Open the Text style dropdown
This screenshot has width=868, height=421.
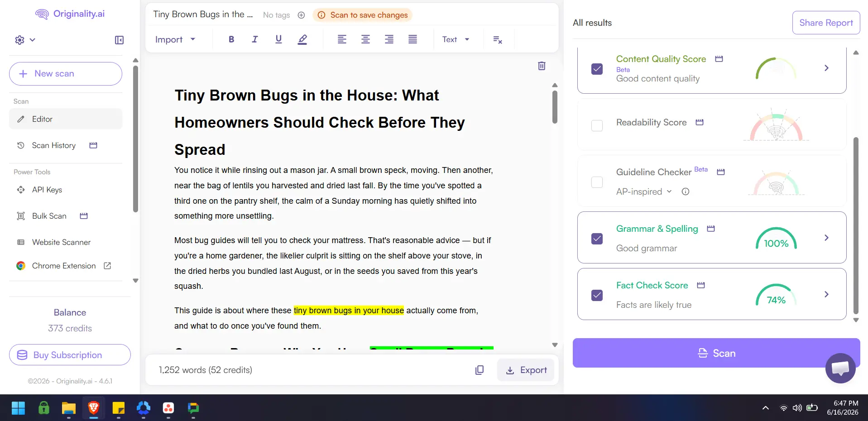456,39
